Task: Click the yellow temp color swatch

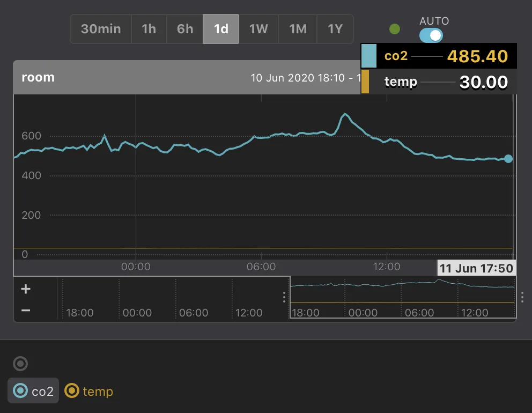Action: click(365, 82)
